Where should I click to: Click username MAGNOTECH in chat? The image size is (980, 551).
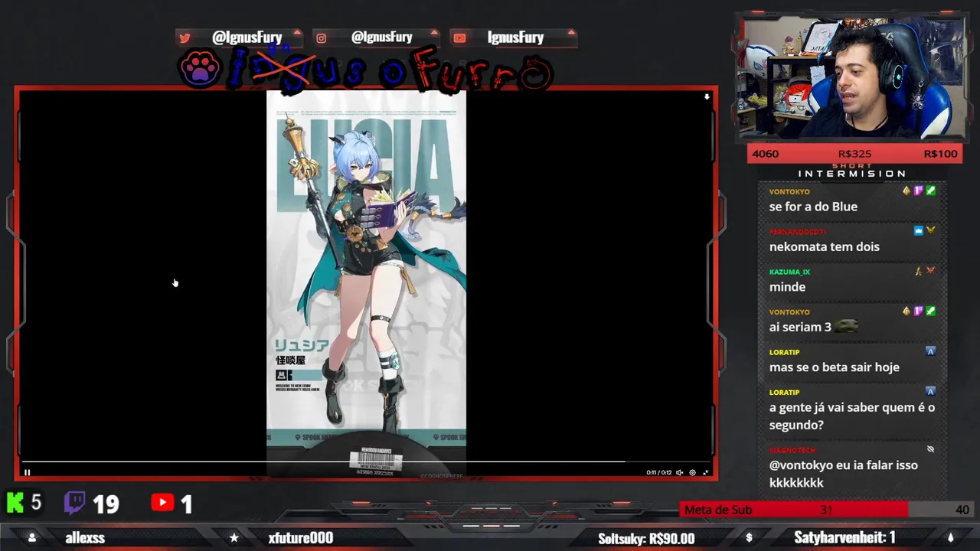(792, 450)
